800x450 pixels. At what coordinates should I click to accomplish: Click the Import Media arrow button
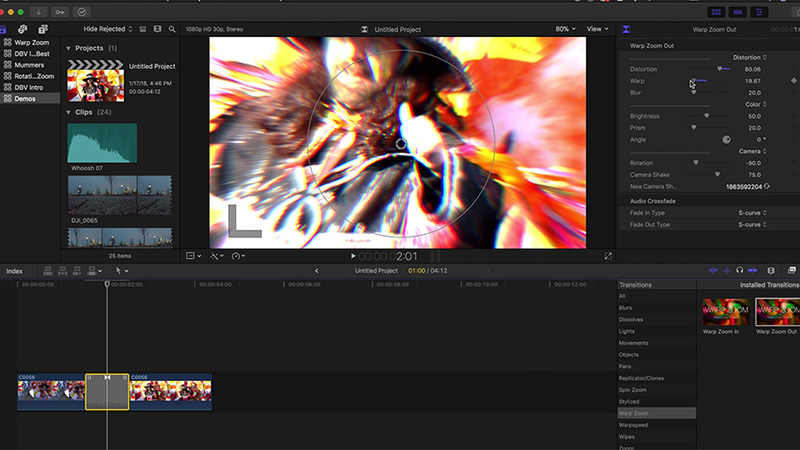click(39, 12)
